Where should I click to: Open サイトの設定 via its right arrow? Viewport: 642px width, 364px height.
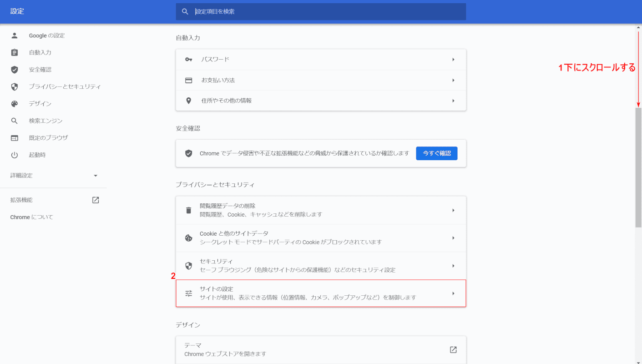pos(453,293)
